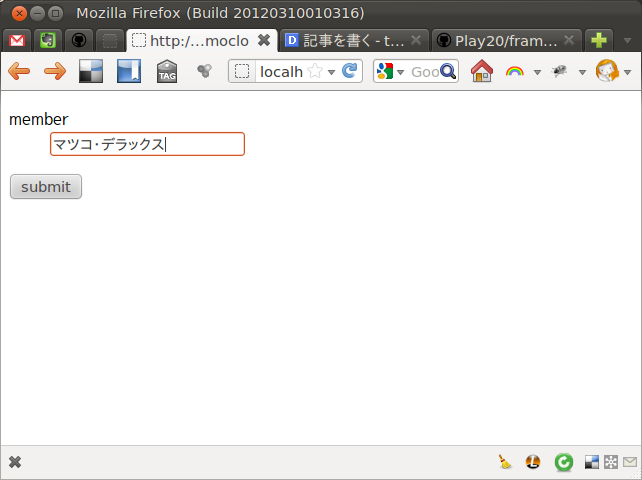Click the fly bug toolbar icon
The height and width of the screenshot is (480, 642).
click(x=559, y=71)
